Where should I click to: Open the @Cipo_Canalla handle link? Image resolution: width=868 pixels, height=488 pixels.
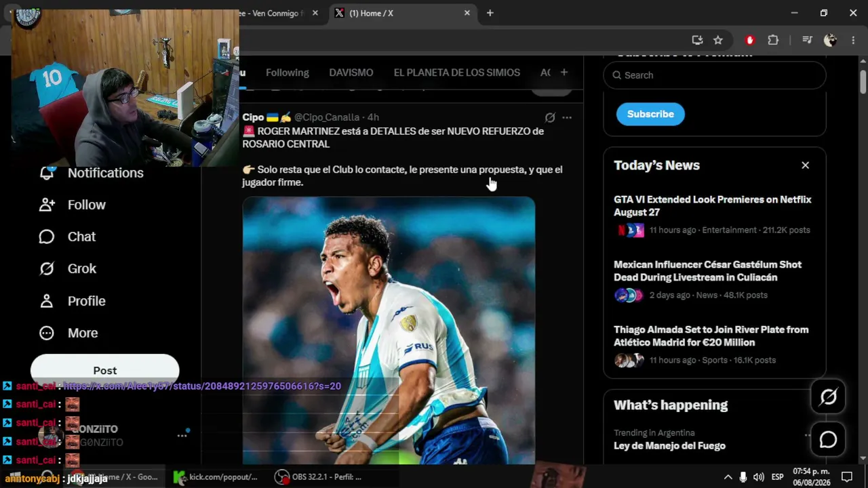click(x=327, y=117)
